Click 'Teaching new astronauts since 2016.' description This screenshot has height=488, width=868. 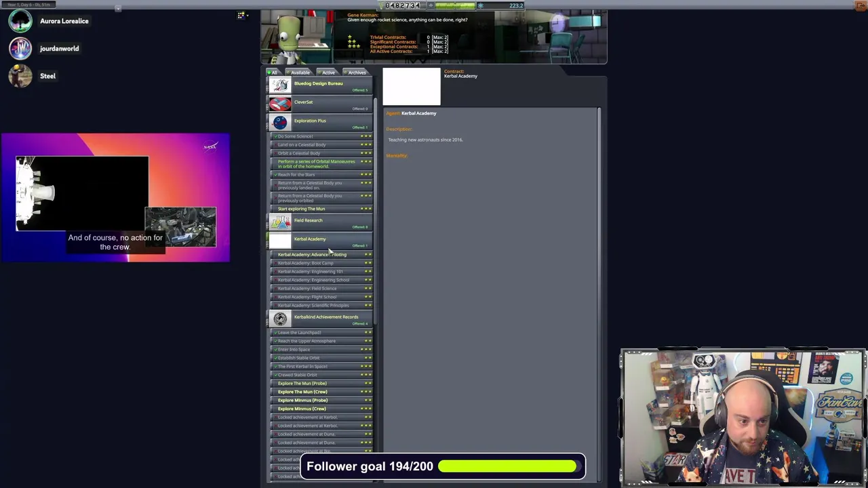(425, 140)
